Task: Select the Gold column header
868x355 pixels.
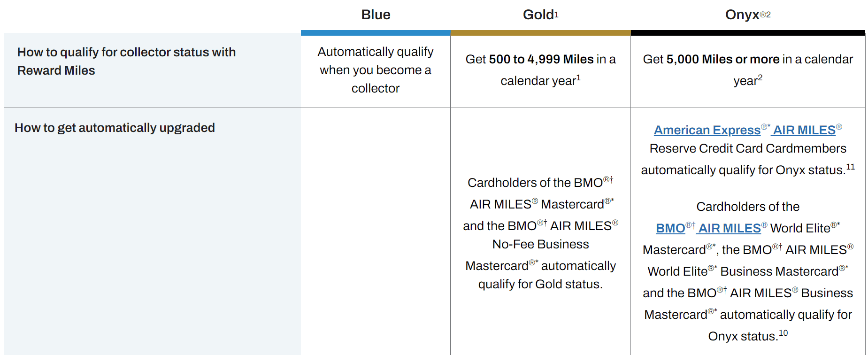Action: [538, 15]
